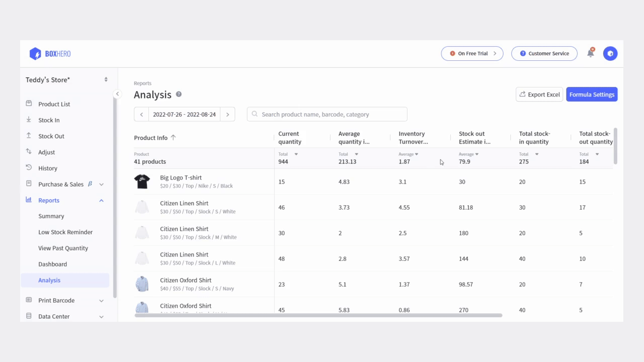Open the help tooltip beside Analysis title
This screenshot has width=644, height=362.
coord(178,95)
